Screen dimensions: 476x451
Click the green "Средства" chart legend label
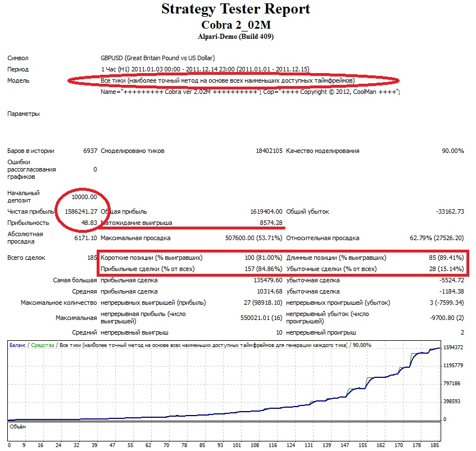[43, 345]
